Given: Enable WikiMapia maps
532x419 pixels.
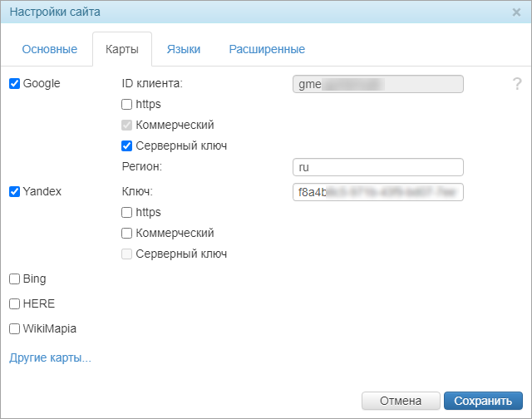Looking at the screenshot, I should (x=14, y=328).
